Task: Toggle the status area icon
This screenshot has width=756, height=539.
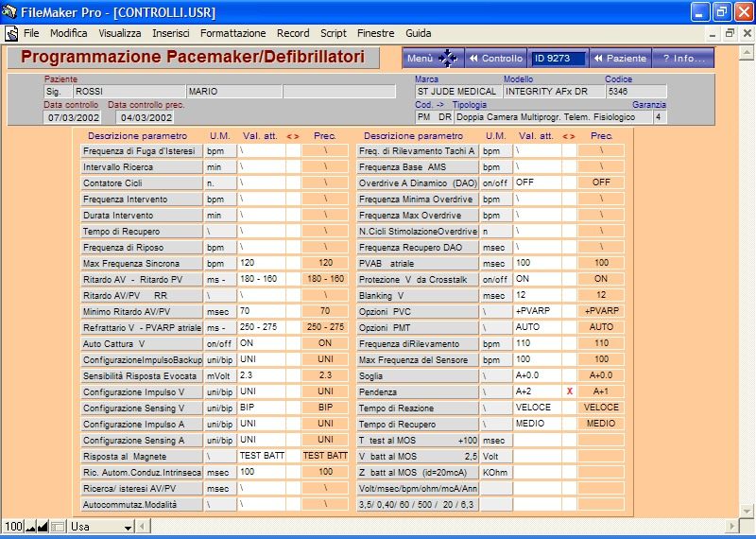Action: point(57,526)
